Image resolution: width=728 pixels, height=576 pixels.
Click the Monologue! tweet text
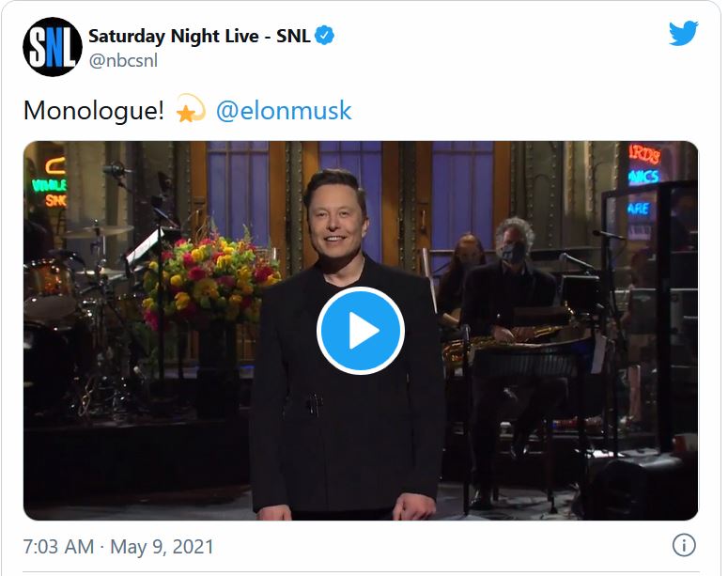[94, 111]
